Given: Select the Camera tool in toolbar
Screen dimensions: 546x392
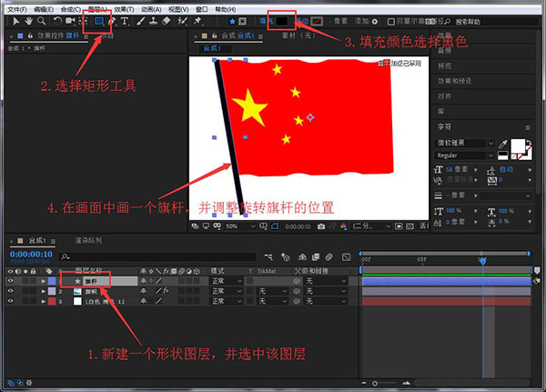Looking at the screenshot, I should click(70, 21).
